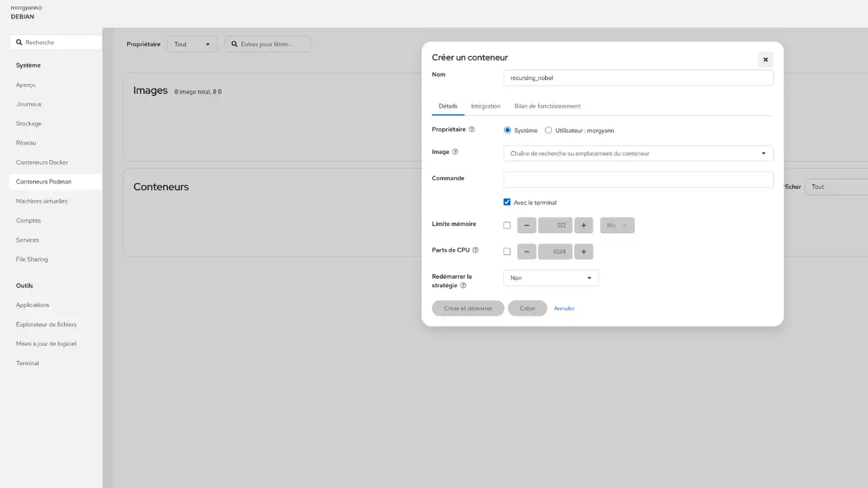Increase memory limit with plus button

pyautogui.click(x=583, y=226)
